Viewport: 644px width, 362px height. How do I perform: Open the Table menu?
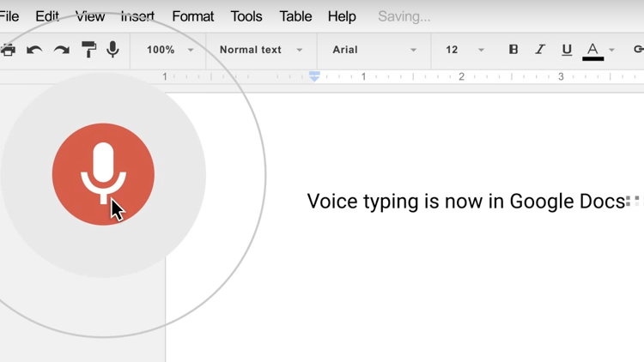295,16
